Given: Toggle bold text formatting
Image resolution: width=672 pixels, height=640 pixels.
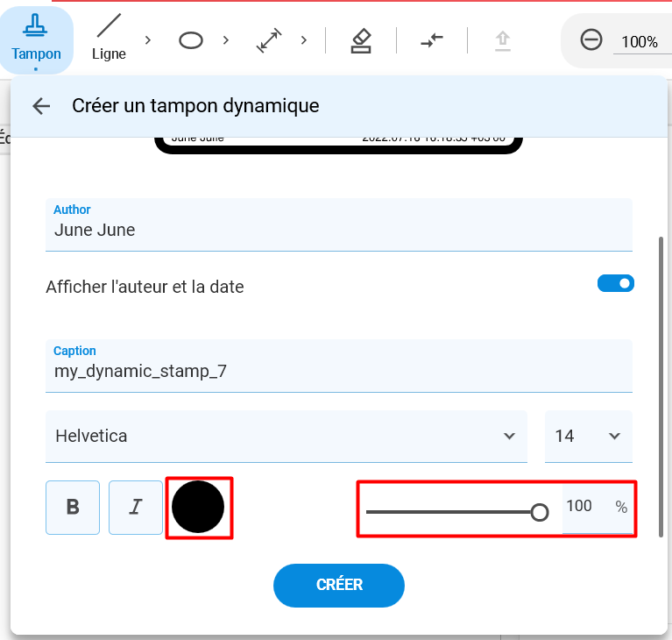Looking at the screenshot, I should [73, 507].
